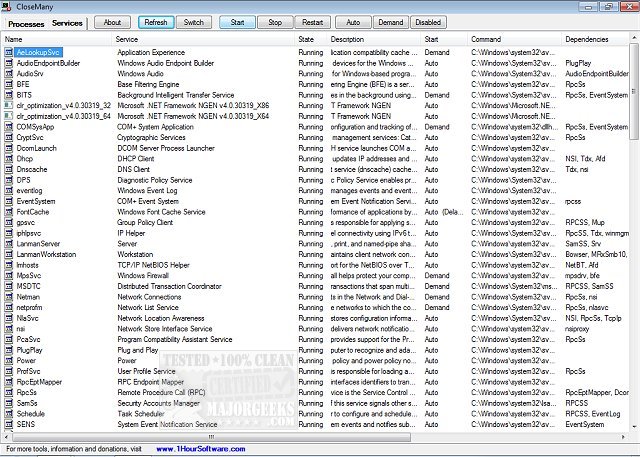Click the horizontal scrollbar right arrow
The image size is (640, 457).
[x=623, y=437]
